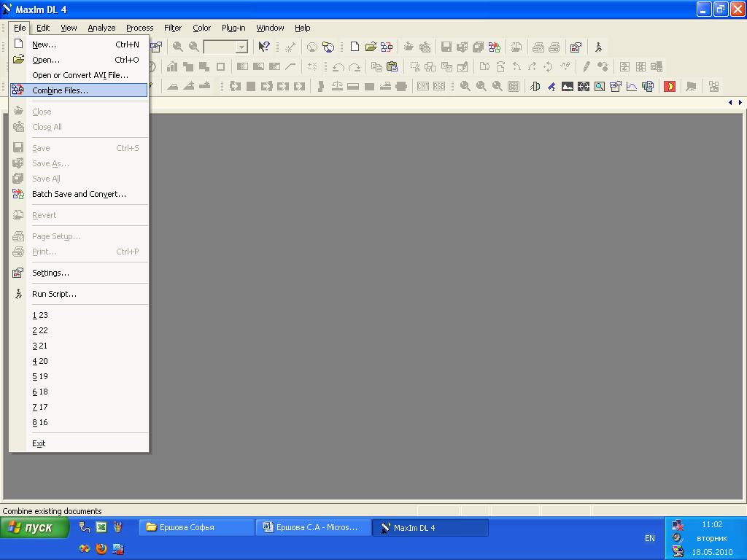Click the Batch Save and Convert toolbar icon
747x560 pixels.
click(495, 47)
